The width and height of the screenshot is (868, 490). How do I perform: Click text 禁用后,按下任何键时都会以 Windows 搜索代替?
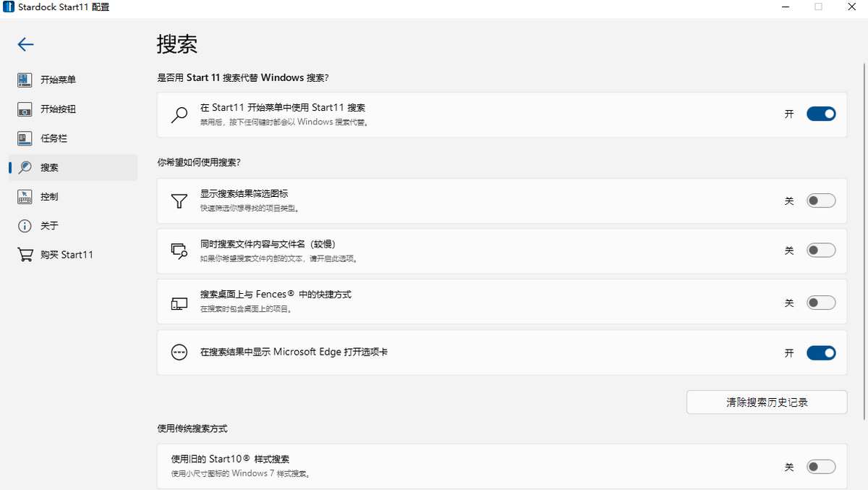tap(284, 122)
